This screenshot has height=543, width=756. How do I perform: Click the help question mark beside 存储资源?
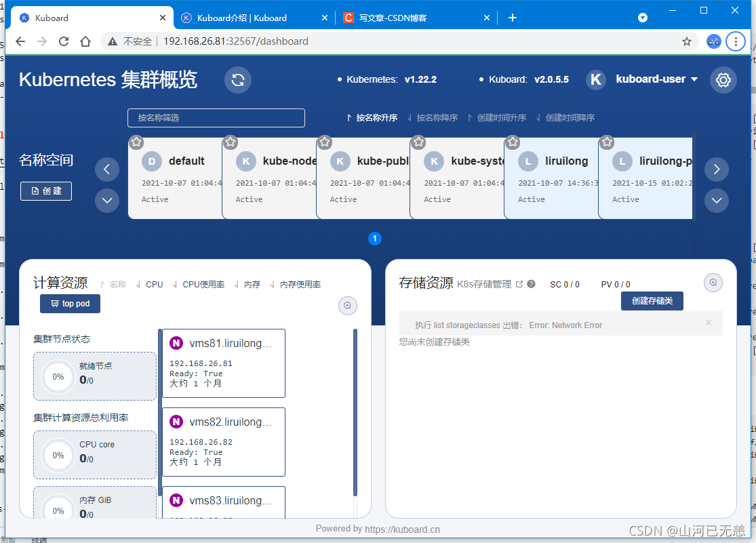tap(531, 283)
